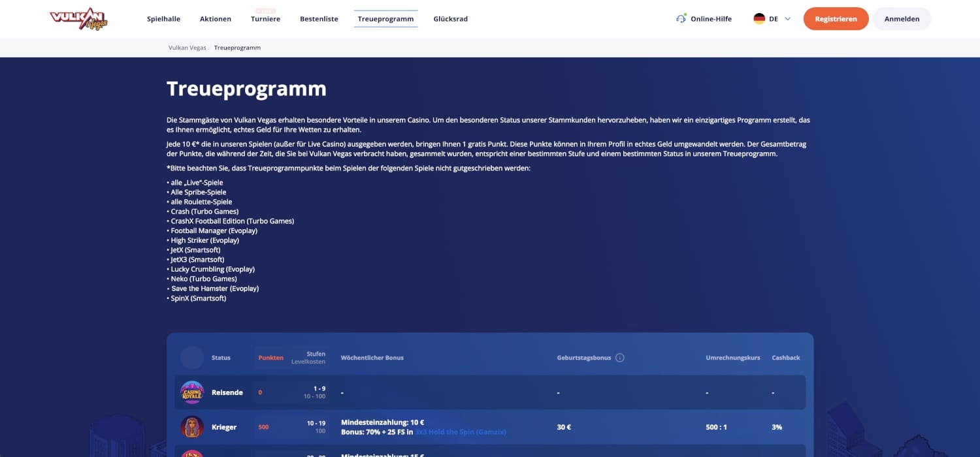
Task: Expand the DE language dropdown arrow
Action: point(787,19)
